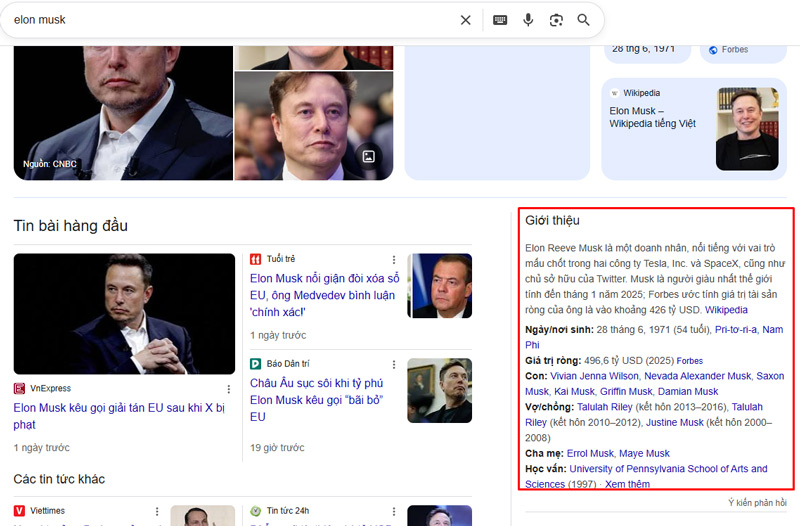This screenshot has height=526, width=800.
Task: Click the Viettimes publisher logo icon
Action: [19, 511]
